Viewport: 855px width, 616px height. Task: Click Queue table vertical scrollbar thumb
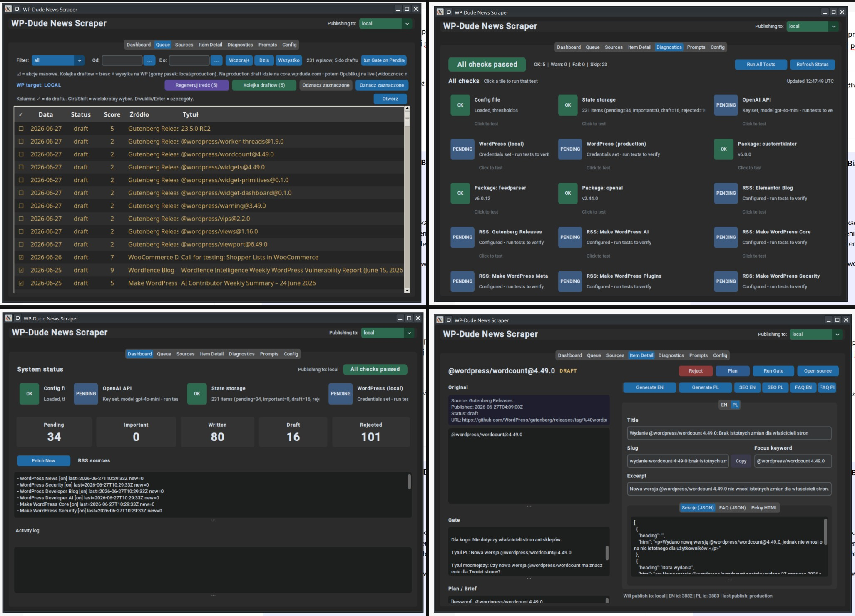click(407, 119)
